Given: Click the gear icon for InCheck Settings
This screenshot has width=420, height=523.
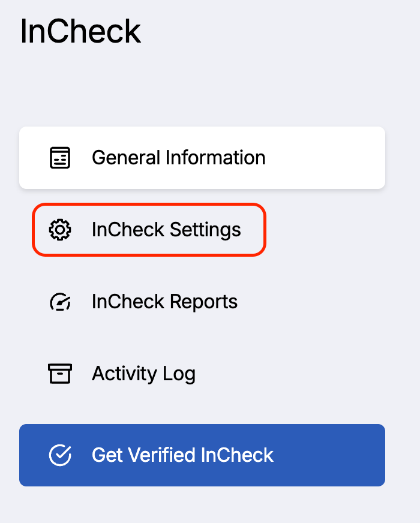Looking at the screenshot, I should [60, 230].
